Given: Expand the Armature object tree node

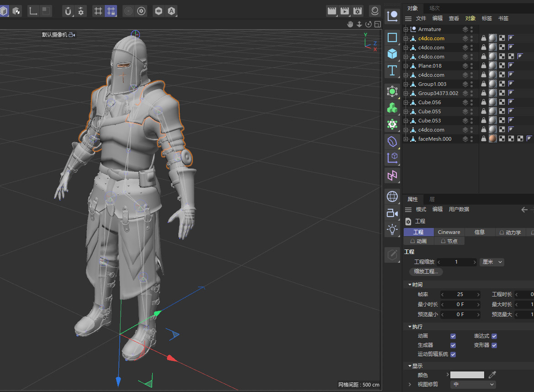Looking at the screenshot, I should point(406,29).
